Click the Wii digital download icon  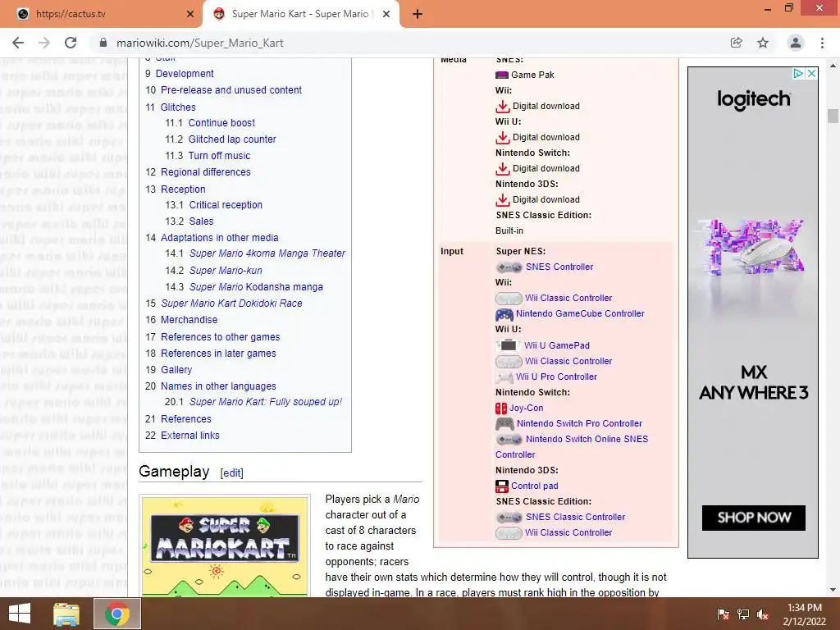[x=503, y=106]
